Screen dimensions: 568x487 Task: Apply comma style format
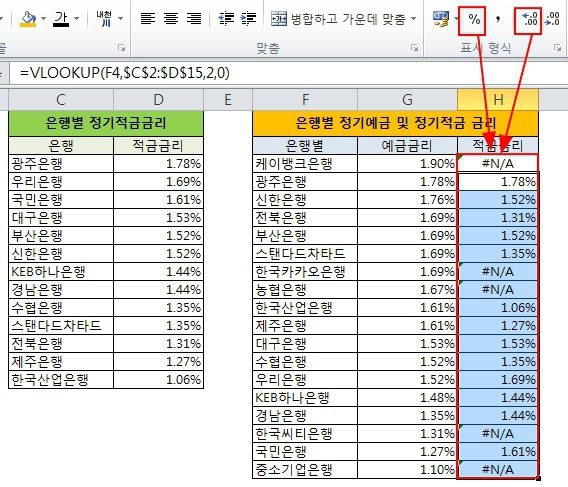pos(498,19)
